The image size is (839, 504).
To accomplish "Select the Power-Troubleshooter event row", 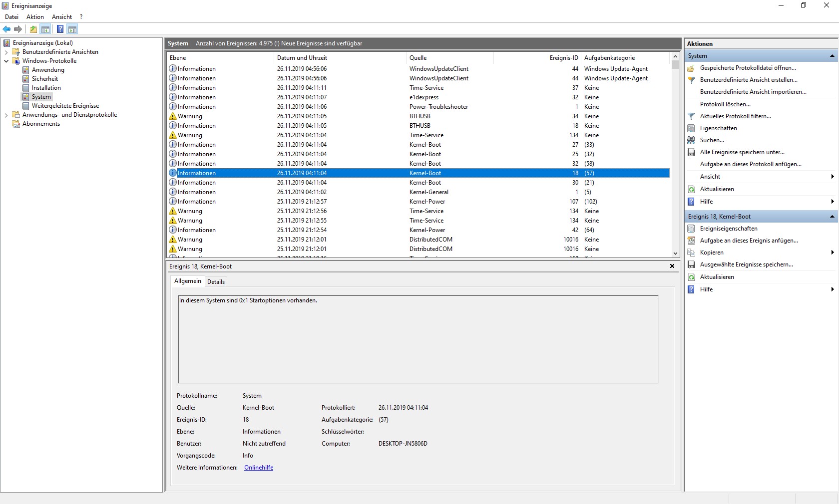I will (x=419, y=107).
